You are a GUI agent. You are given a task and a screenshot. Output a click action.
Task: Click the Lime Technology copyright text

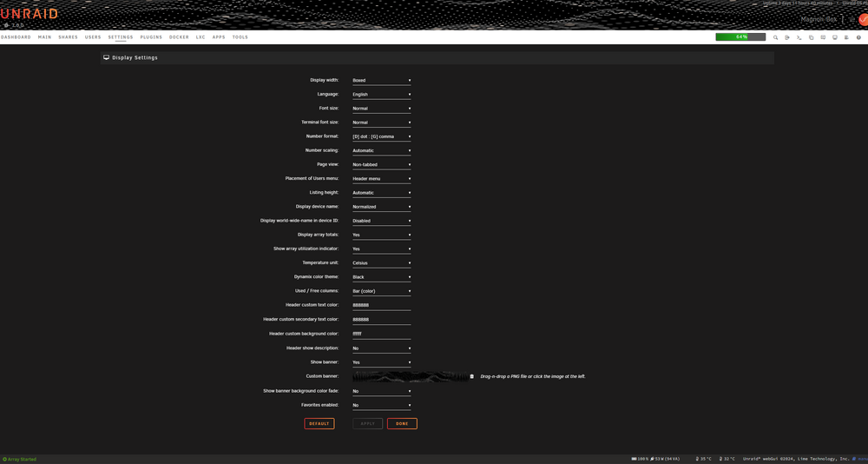[x=796, y=459]
